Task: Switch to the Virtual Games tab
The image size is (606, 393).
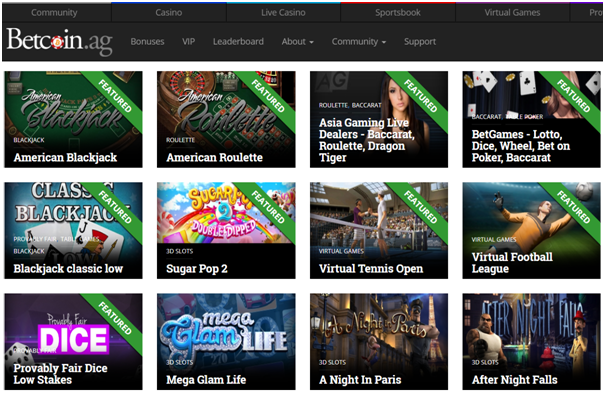Action: pos(512,12)
